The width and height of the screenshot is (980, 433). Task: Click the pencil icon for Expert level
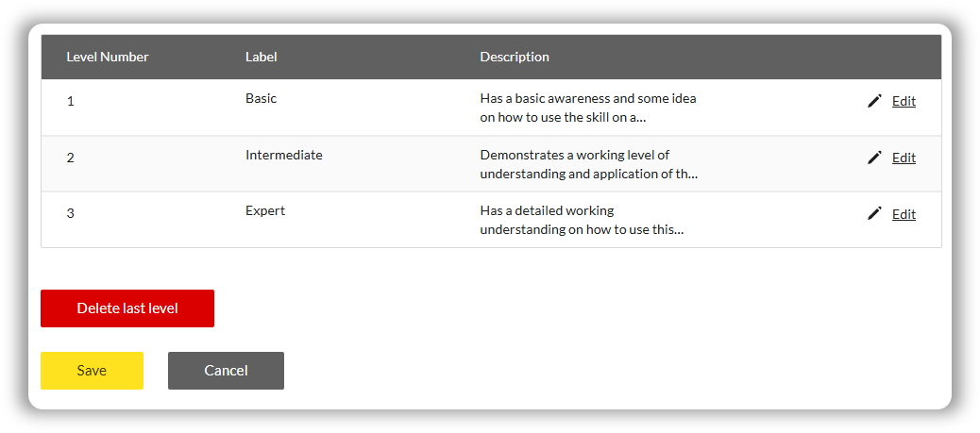(x=874, y=214)
